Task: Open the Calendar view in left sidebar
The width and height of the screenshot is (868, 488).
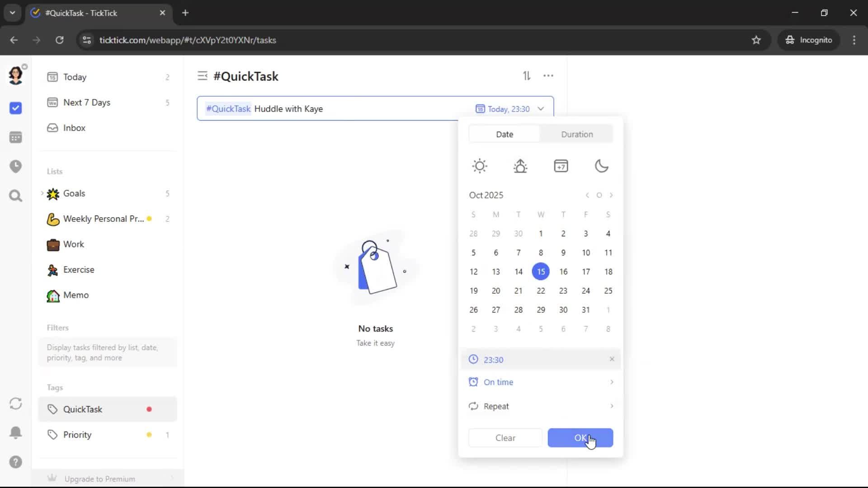Action: (16, 137)
